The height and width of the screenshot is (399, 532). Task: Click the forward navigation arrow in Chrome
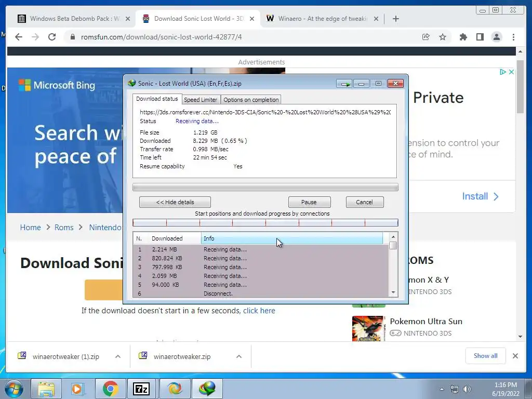click(35, 37)
